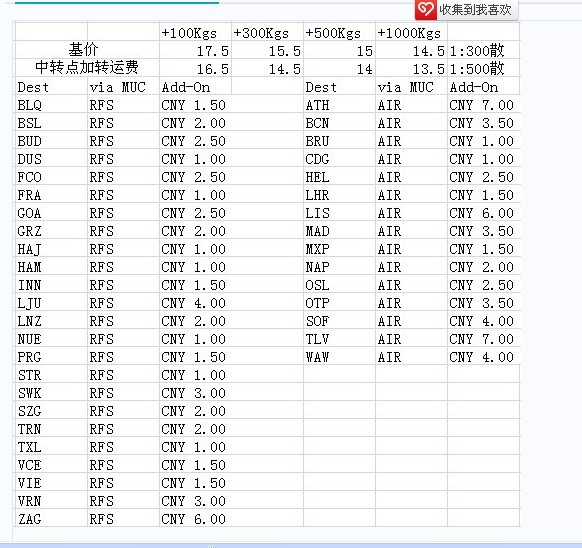Click the 收集到我喜欢 button
This screenshot has height=548, width=582.
tap(466, 10)
